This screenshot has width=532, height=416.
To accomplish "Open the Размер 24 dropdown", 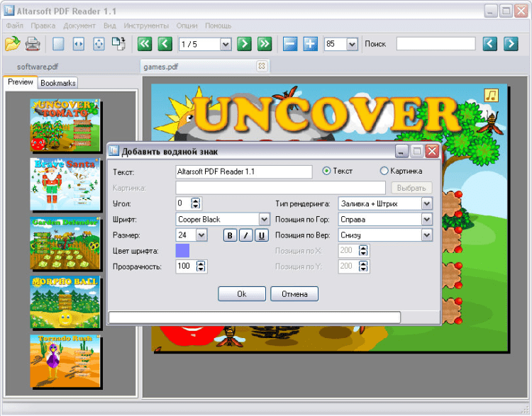I will [x=201, y=235].
